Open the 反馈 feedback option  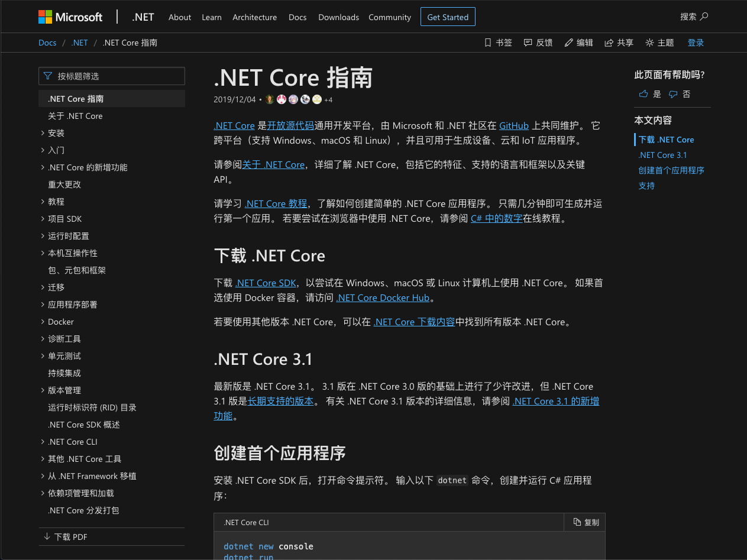[x=538, y=42]
